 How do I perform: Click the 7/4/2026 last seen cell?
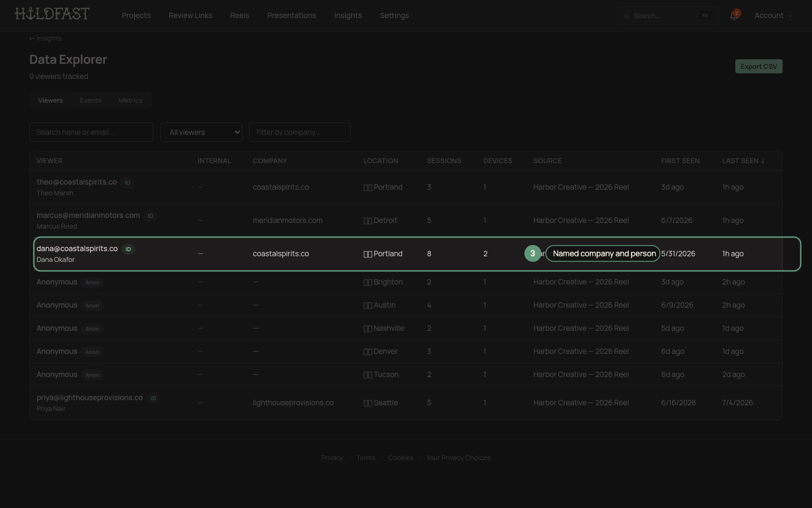(x=738, y=403)
